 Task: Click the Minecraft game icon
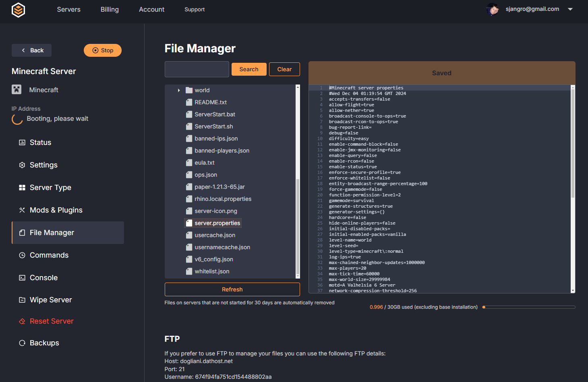[x=16, y=89]
